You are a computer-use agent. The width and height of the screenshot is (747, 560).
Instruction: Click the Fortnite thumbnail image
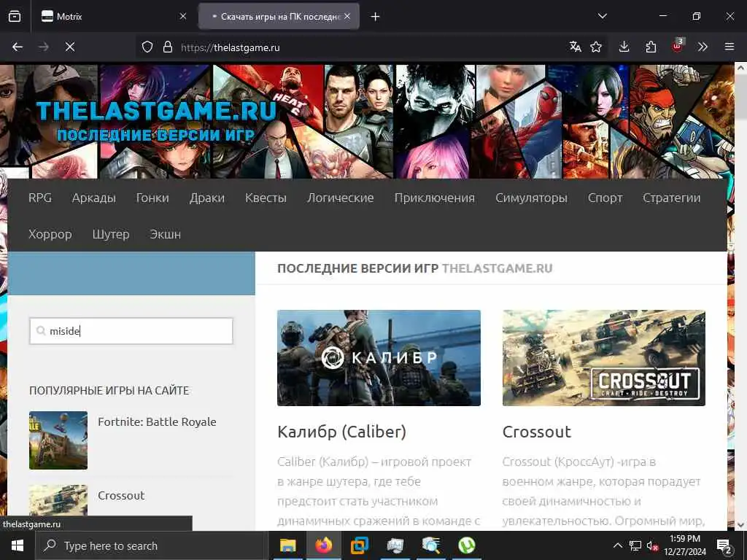(58, 440)
